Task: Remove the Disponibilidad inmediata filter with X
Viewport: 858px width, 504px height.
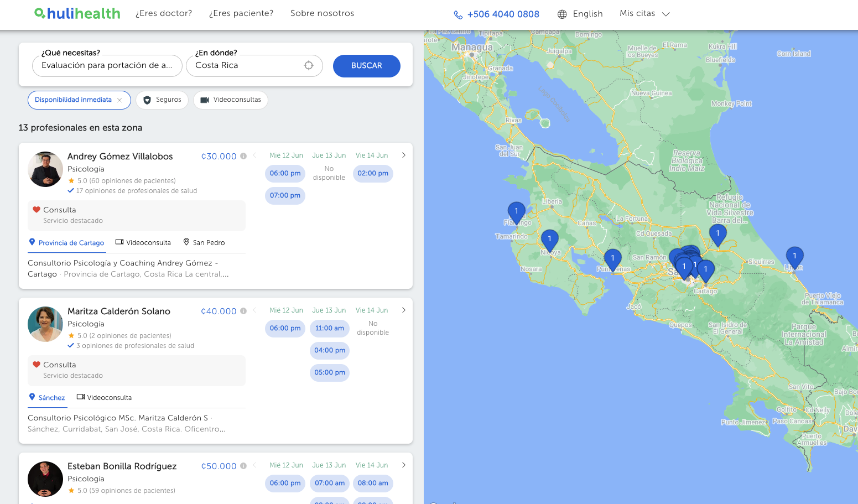Action: tap(119, 100)
